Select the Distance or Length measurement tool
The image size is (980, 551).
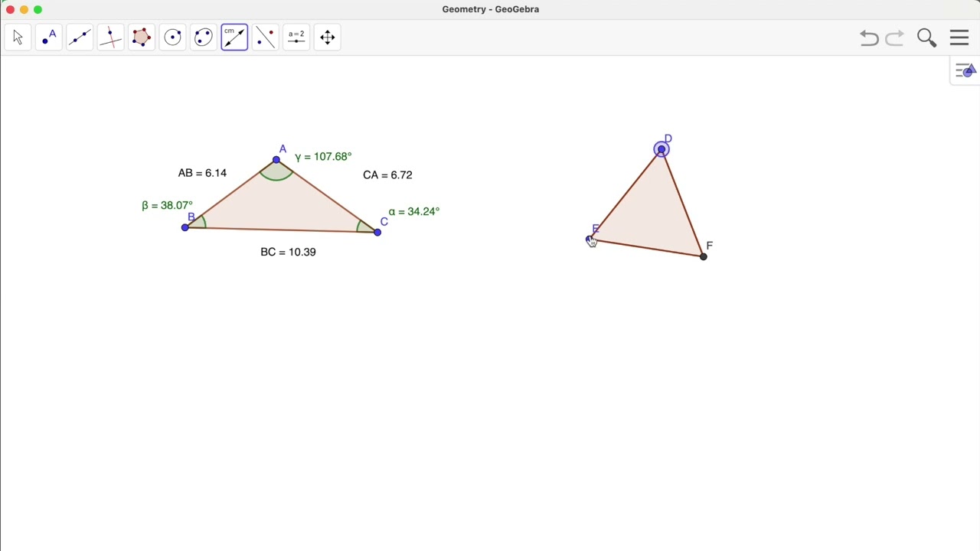234,37
